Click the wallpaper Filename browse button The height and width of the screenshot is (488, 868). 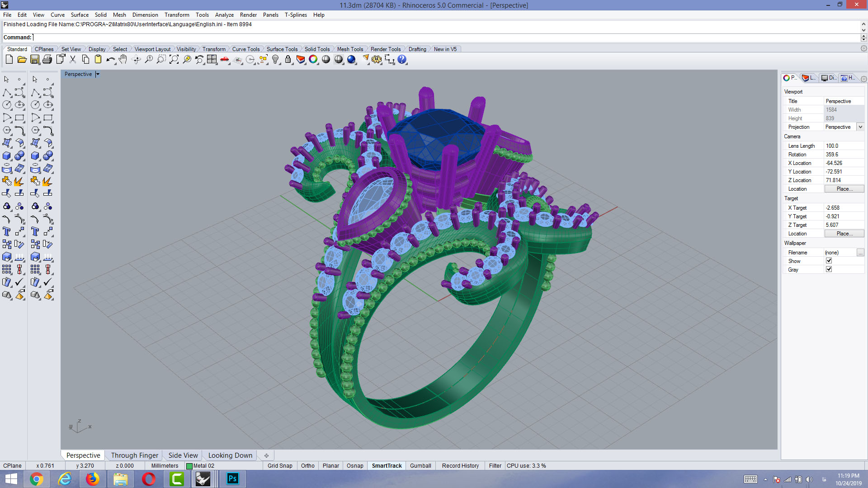point(860,253)
